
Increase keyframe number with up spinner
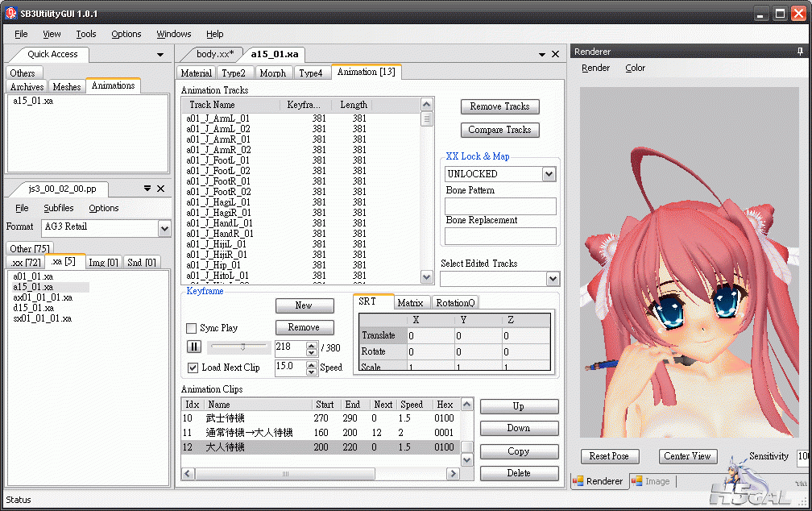coord(311,345)
